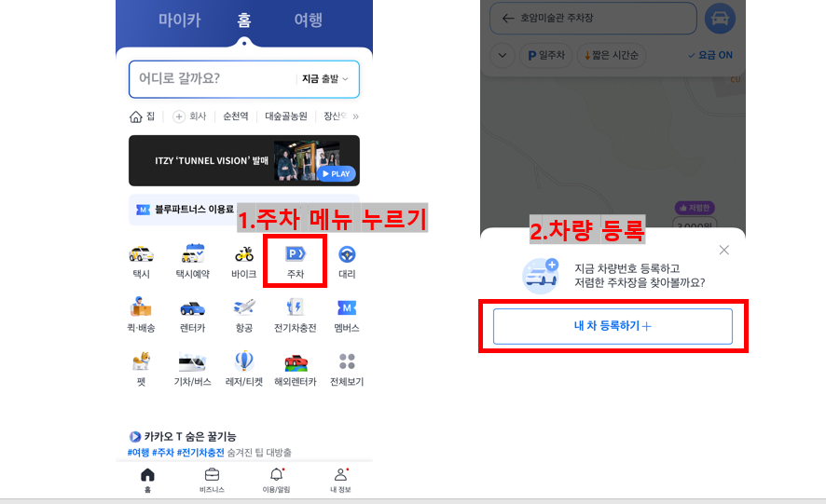Select the 주차 parking menu icon
826x504 pixels.
tap(296, 260)
